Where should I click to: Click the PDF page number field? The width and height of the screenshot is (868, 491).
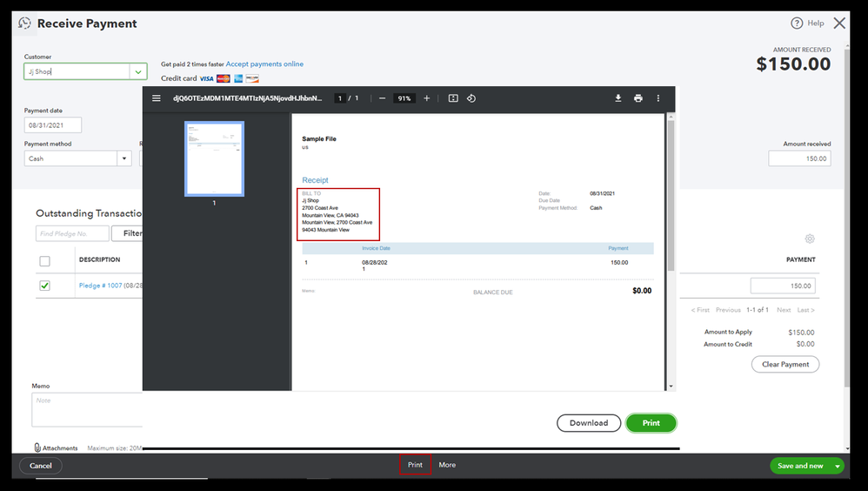pos(340,98)
